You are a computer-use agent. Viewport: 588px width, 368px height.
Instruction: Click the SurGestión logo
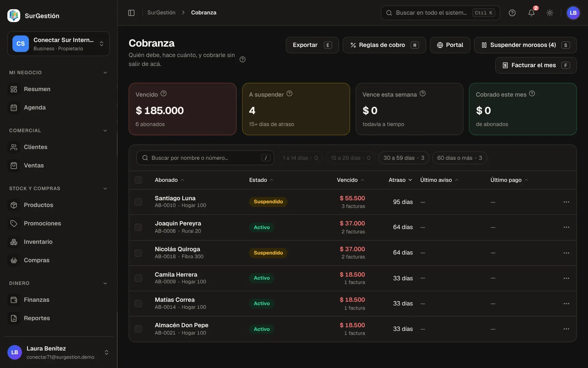(x=14, y=16)
